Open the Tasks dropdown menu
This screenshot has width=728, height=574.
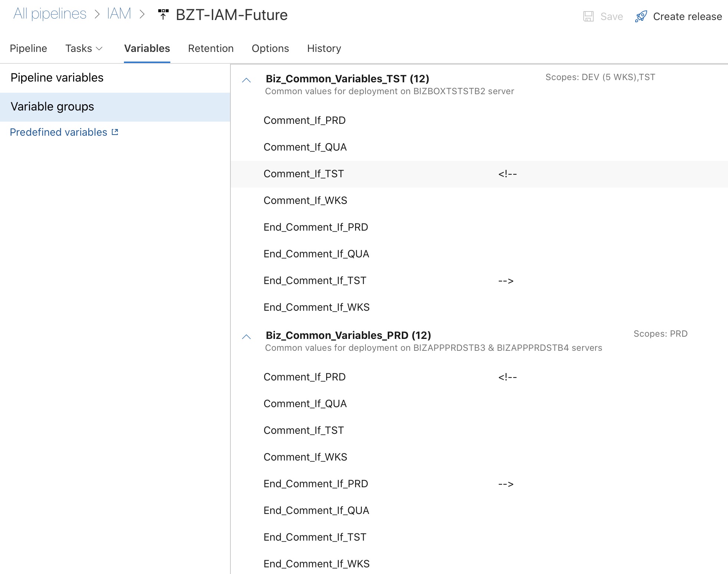tap(84, 48)
